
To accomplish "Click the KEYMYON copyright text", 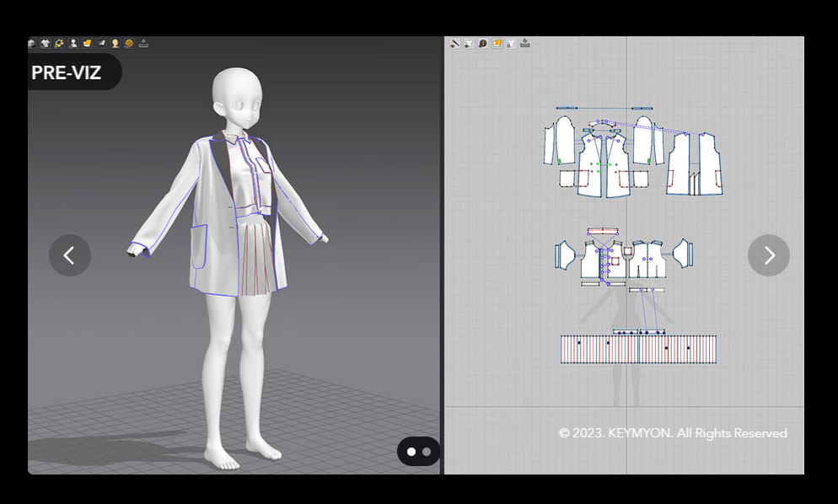I will point(672,433).
